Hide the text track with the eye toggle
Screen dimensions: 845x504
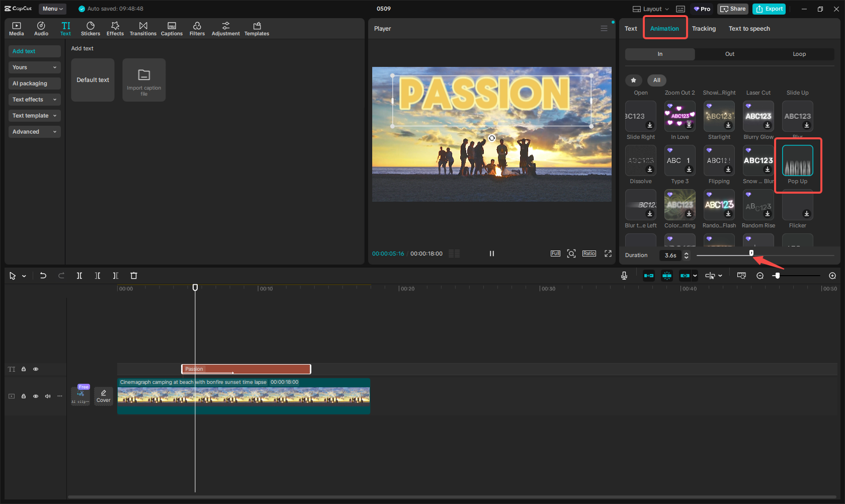(36, 369)
